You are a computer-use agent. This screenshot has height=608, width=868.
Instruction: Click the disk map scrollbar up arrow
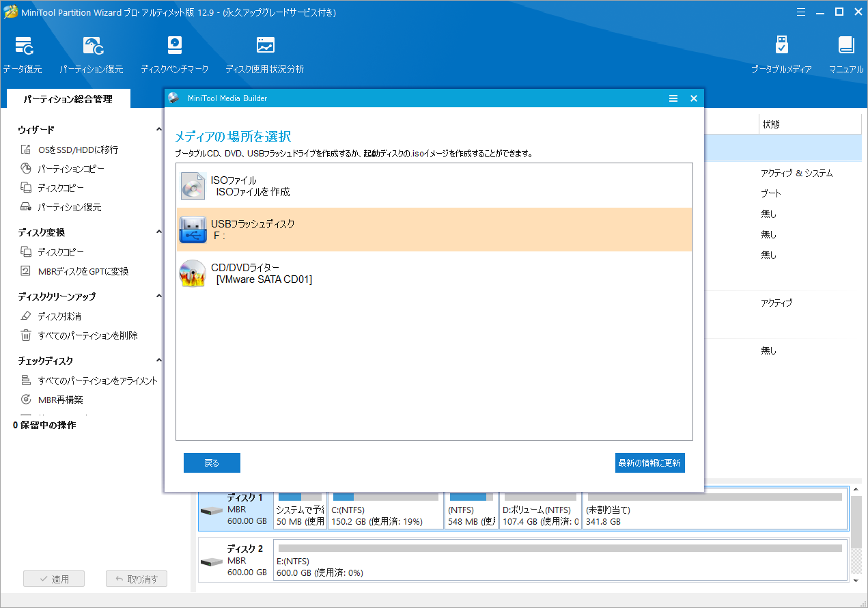click(856, 490)
